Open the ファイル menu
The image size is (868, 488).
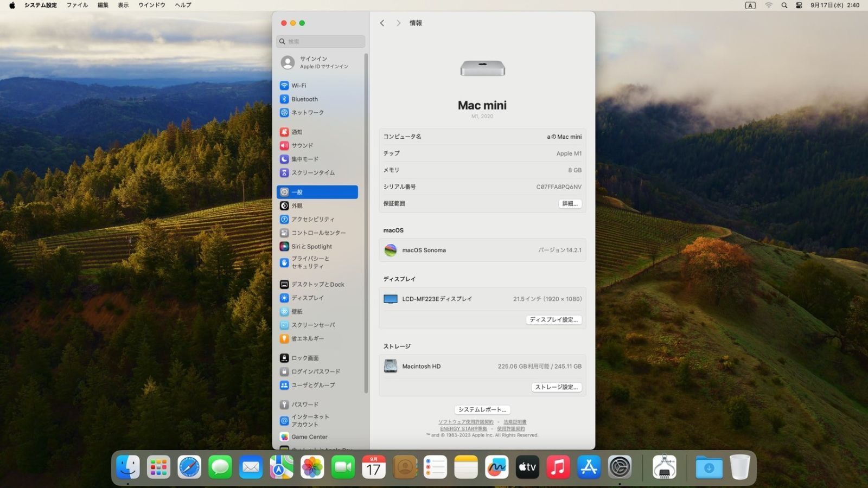coord(77,5)
